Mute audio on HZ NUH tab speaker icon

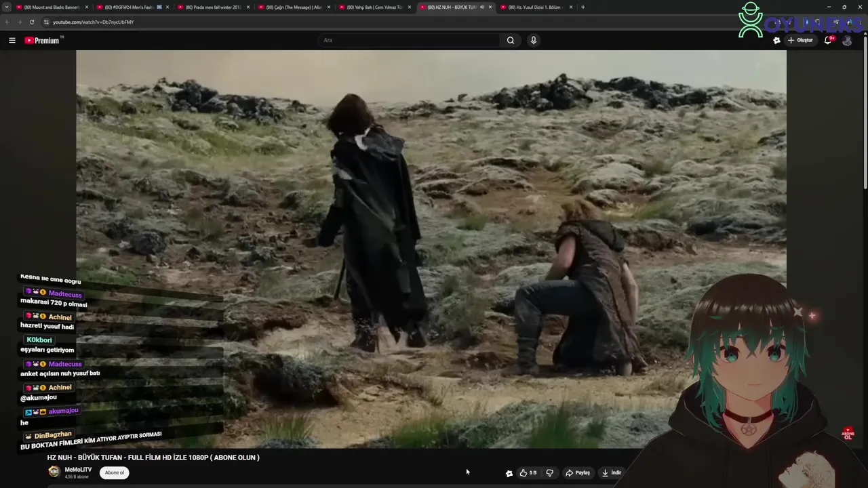[x=481, y=7]
